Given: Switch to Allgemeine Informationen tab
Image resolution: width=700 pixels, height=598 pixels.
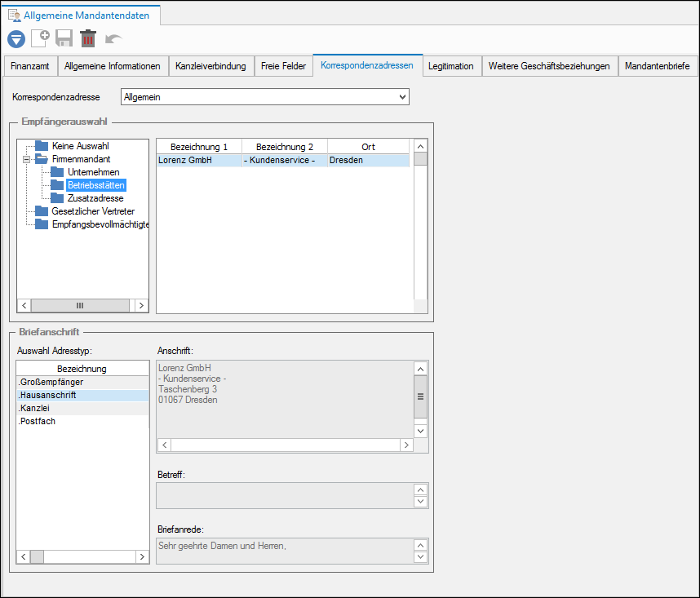Looking at the screenshot, I should [x=112, y=66].
